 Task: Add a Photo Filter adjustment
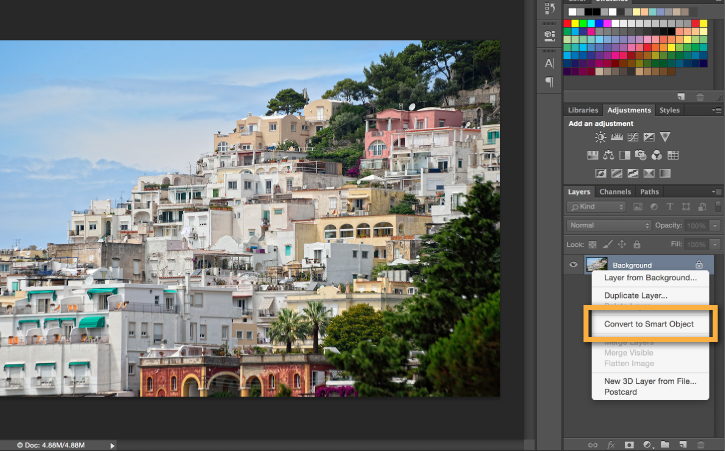tap(640, 155)
